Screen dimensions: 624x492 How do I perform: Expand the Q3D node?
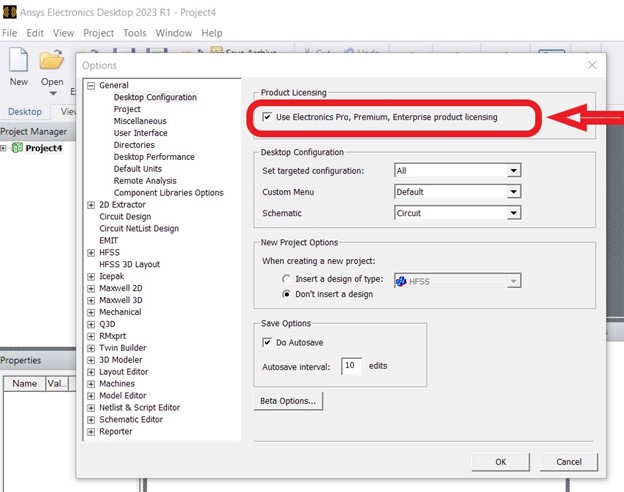click(91, 324)
